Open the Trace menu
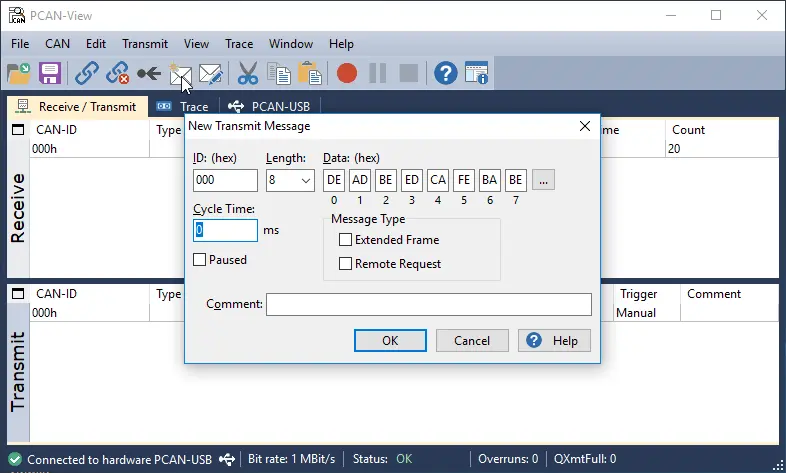Viewport: 786px width, 473px height. click(239, 44)
